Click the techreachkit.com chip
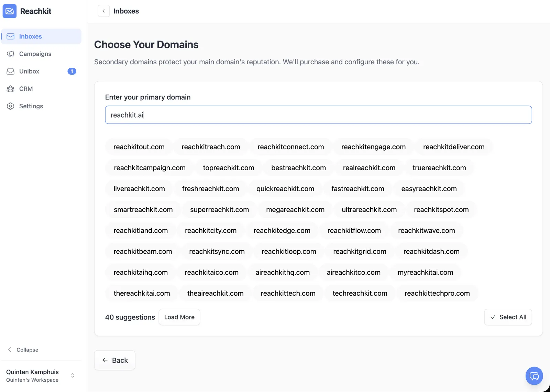Image resolution: width=550 pixels, height=392 pixels. (x=360, y=294)
